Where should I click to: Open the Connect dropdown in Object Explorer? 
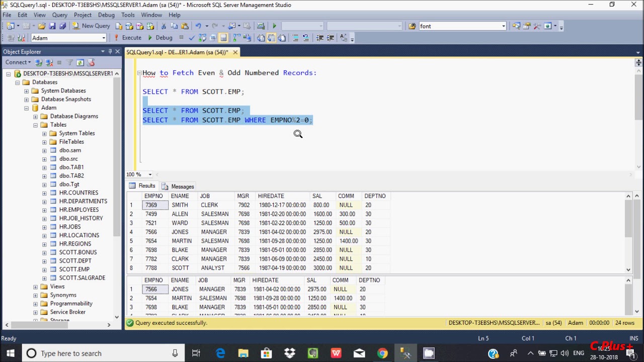pyautogui.click(x=18, y=62)
